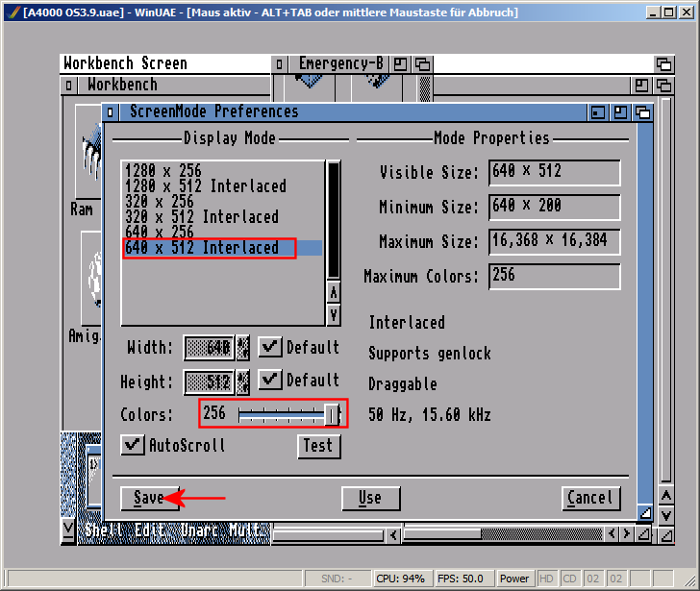Click the Supports genlock property text
The height and width of the screenshot is (591, 700).
(x=430, y=354)
